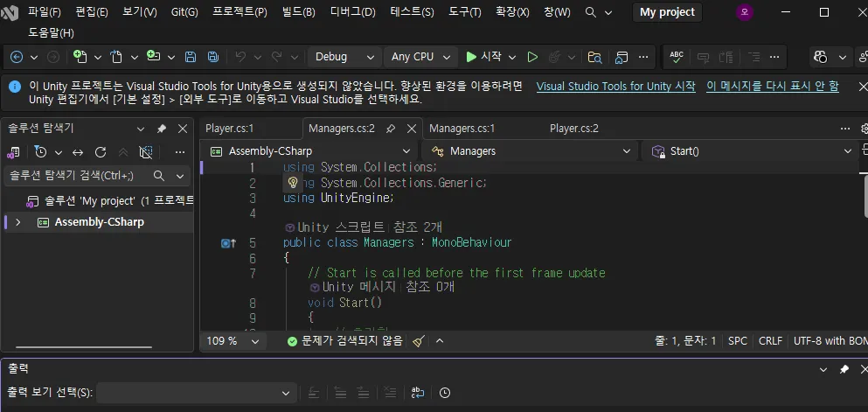The height and width of the screenshot is (412, 868).
Task: Click 문제가 검색되지 않음 status indicator
Action: point(345,341)
